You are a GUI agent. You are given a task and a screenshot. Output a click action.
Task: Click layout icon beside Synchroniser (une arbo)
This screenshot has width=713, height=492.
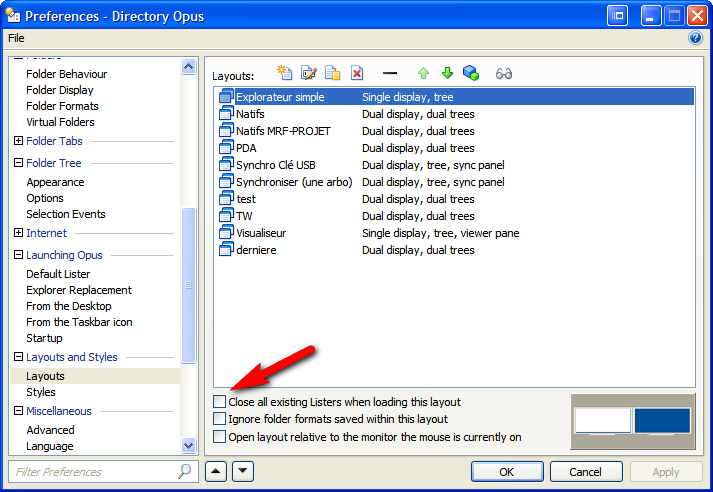226,181
